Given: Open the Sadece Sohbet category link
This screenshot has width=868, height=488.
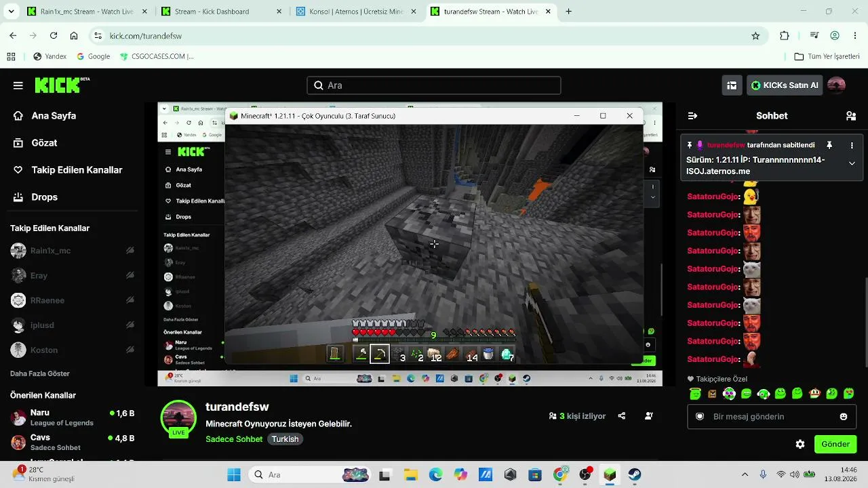Looking at the screenshot, I should [234, 439].
